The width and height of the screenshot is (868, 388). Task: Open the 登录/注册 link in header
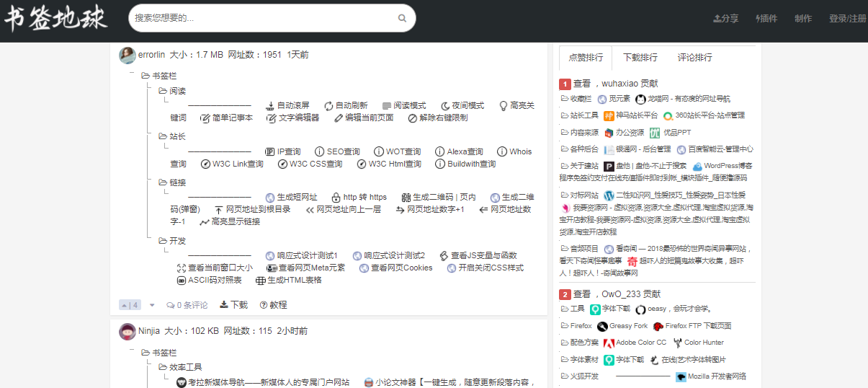tap(847, 19)
